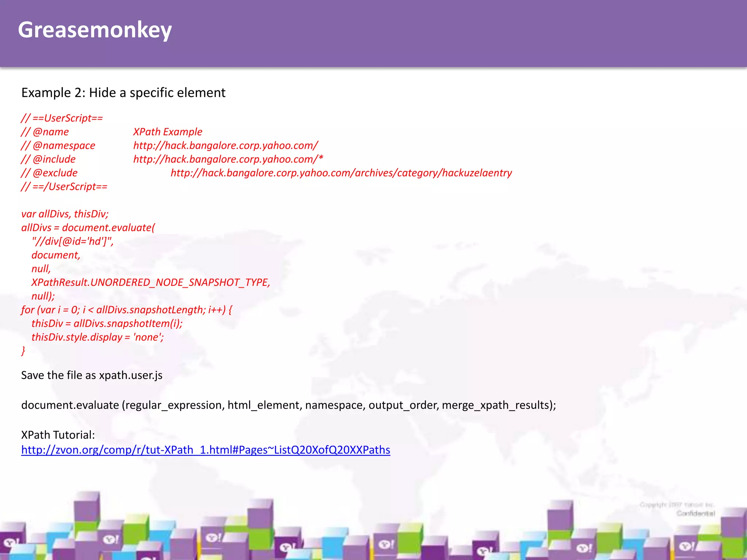Select the "Example 2: Hide a specific element" heading
The height and width of the screenshot is (560, 747).
point(123,93)
